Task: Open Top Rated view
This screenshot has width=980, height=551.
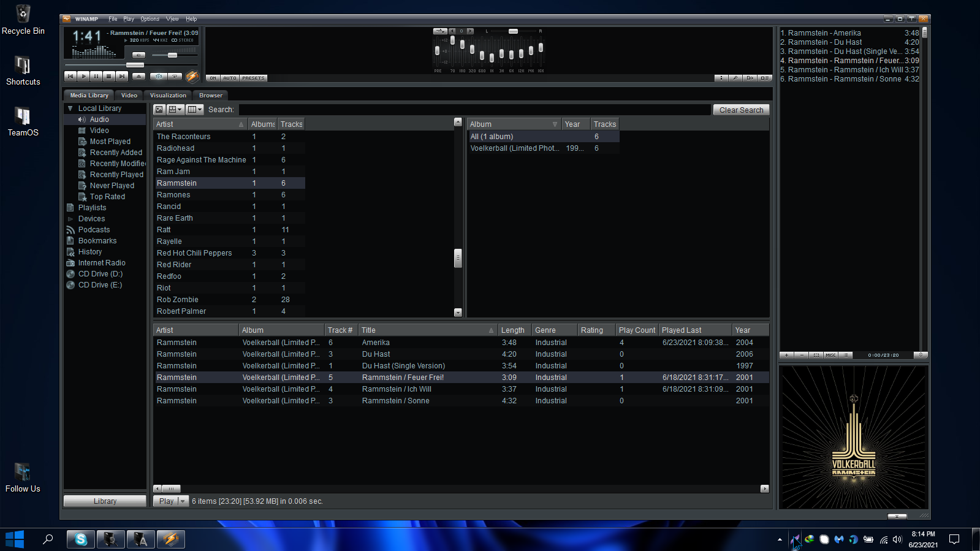Action: pos(107,197)
